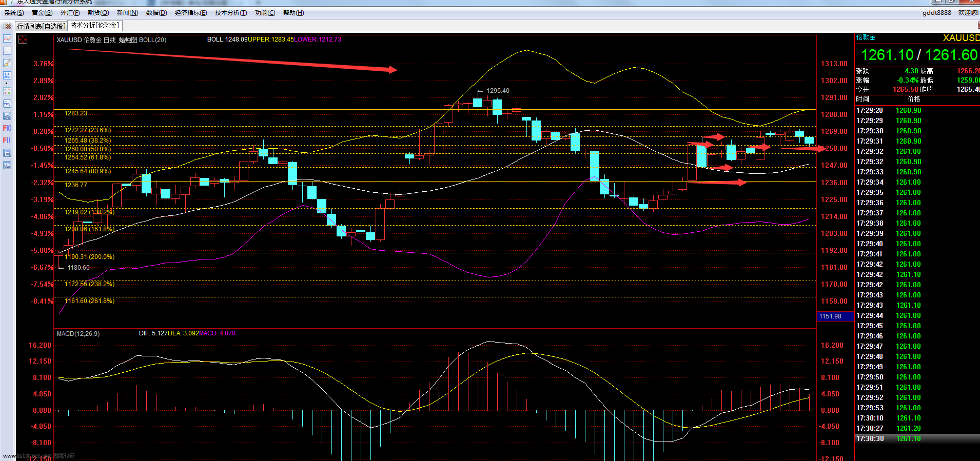Click the 1272.27 (23.6%) Fibonacci level label
Viewport: 980px width, 461px height.
click(x=88, y=130)
